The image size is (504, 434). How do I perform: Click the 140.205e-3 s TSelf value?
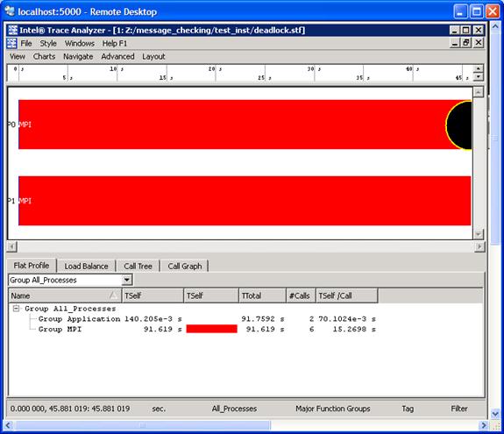(x=153, y=319)
